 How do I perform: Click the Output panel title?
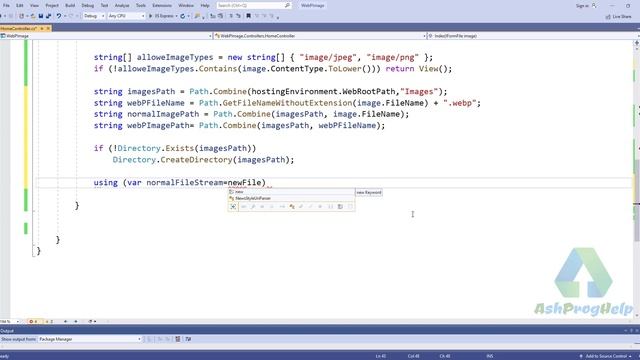tap(7, 331)
